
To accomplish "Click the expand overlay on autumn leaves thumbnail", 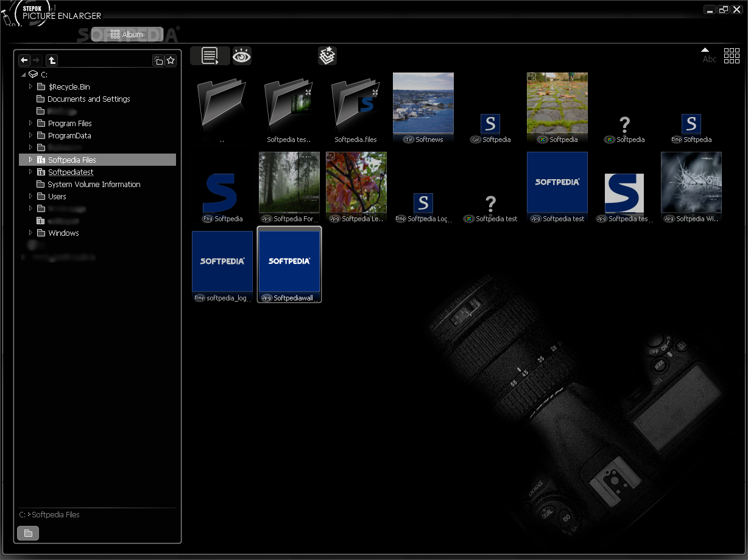I will (x=330, y=156).
